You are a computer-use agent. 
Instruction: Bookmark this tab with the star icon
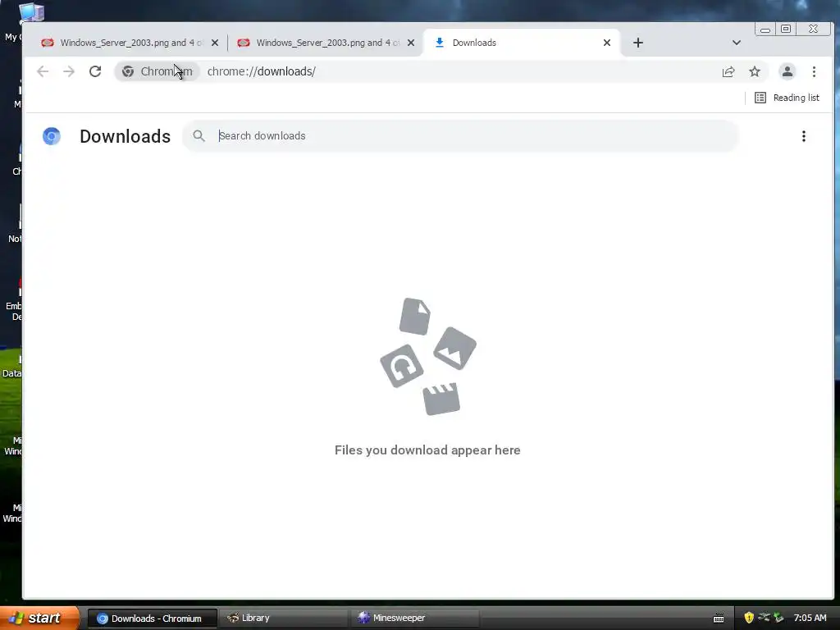tap(755, 71)
